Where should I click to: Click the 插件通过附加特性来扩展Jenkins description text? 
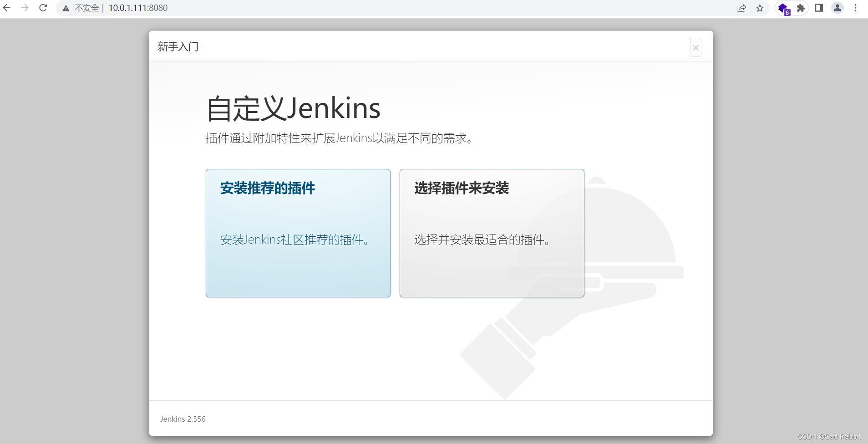(340, 138)
